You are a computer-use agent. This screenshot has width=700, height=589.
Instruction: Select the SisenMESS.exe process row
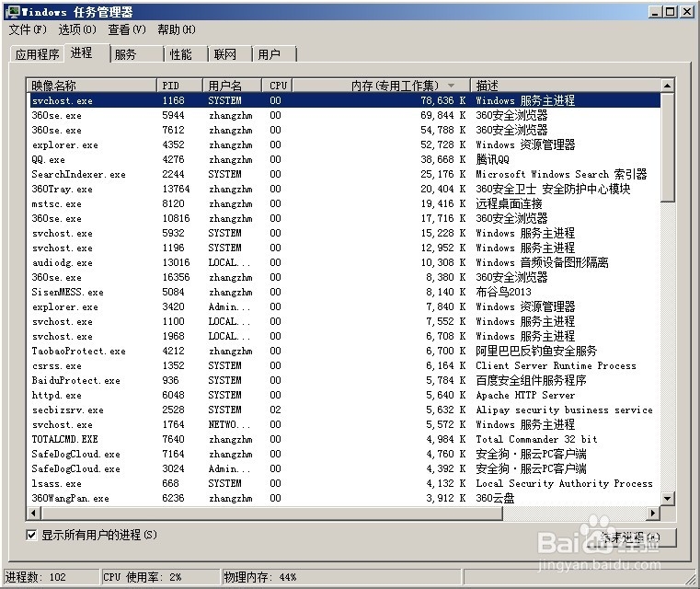[x=345, y=292]
